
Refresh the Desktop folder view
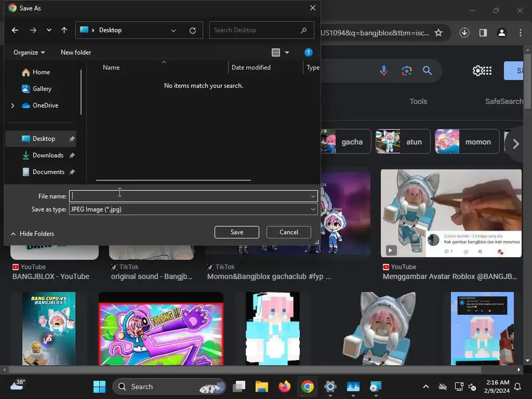click(x=193, y=31)
